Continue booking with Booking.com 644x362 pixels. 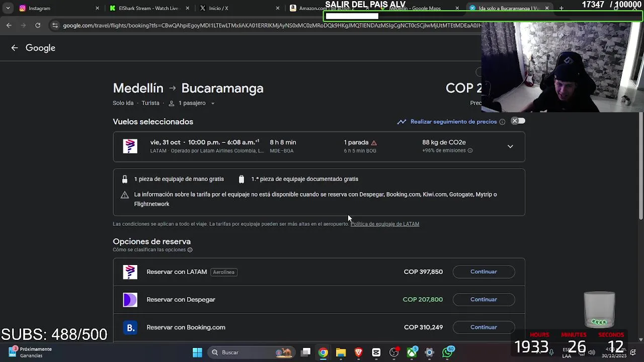tap(484, 327)
